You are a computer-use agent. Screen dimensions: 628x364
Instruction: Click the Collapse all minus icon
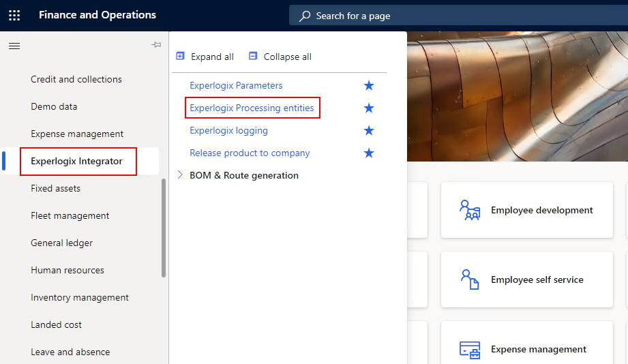(x=253, y=56)
